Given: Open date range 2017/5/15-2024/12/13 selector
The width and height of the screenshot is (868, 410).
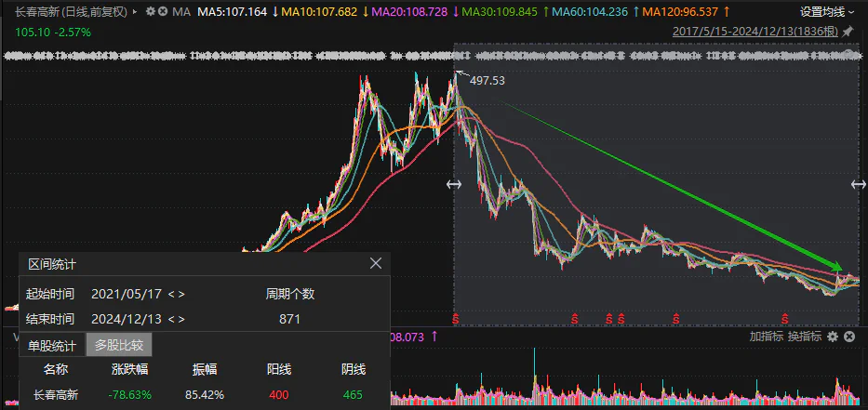Looking at the screenshot, I should click(754, 32).
